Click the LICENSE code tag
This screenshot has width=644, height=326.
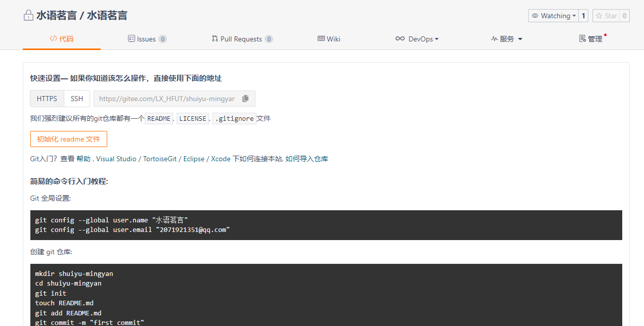point(193,119)
